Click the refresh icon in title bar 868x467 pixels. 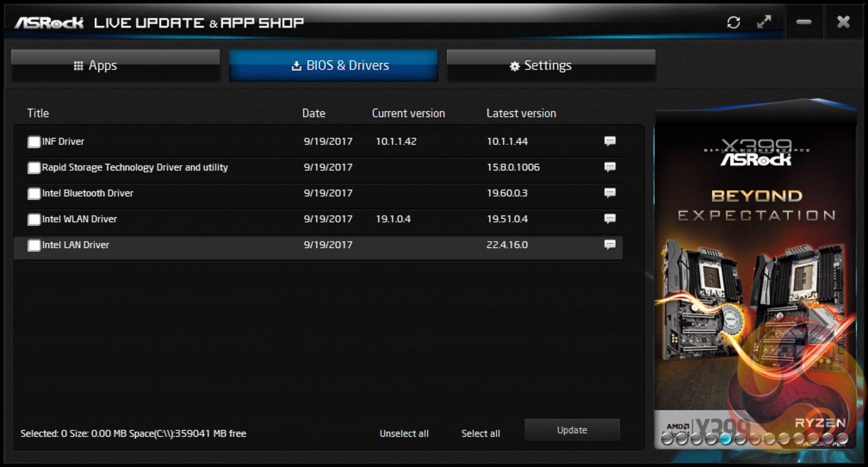point(733,22)
